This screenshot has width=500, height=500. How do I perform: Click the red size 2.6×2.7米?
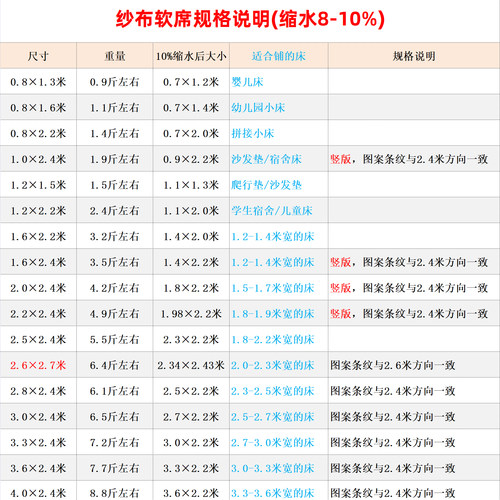click(38, 365)
